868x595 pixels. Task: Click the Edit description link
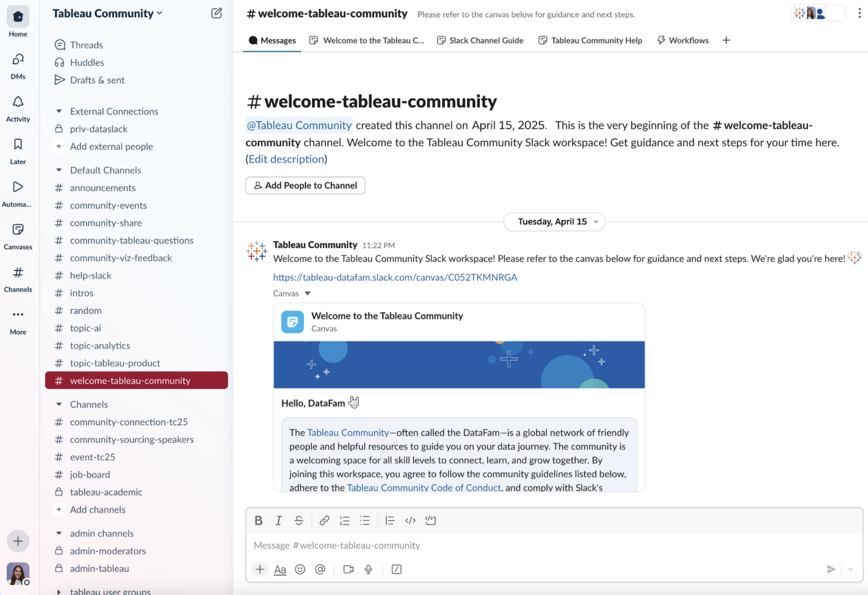(x=286, y=159)
